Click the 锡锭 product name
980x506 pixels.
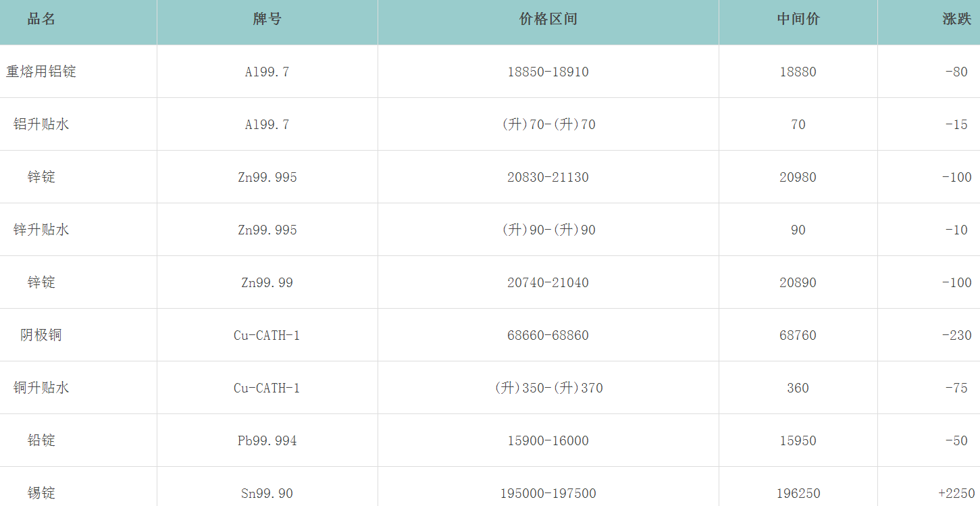41,493
